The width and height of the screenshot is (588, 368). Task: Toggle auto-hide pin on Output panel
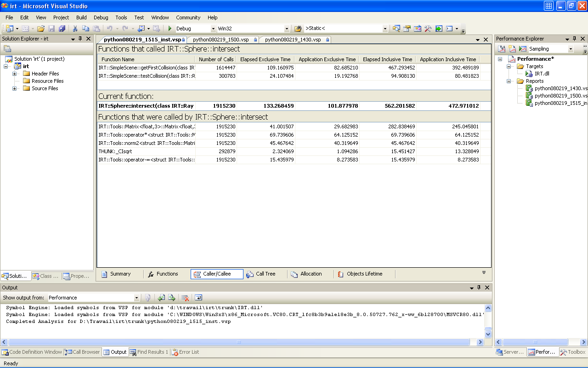tap(479, 287)
